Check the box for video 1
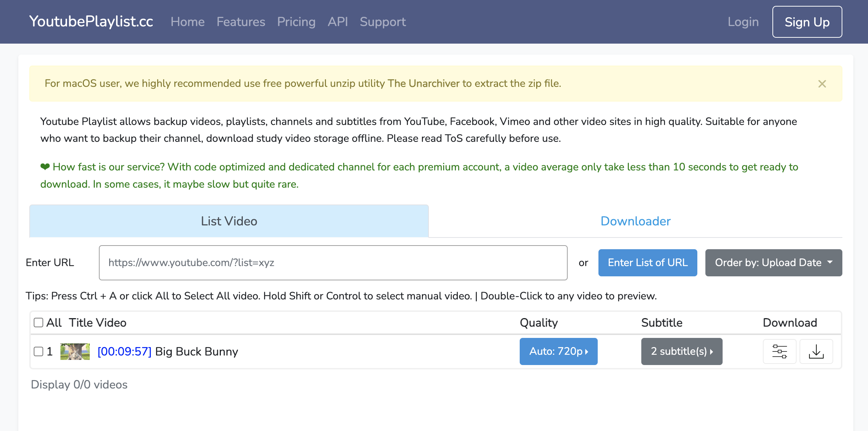Screen dimensions: 868x431 click(38, 351)
